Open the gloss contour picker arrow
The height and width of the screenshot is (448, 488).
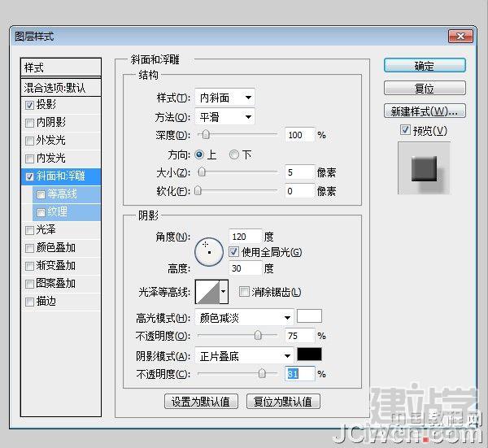tap(224, 292)
